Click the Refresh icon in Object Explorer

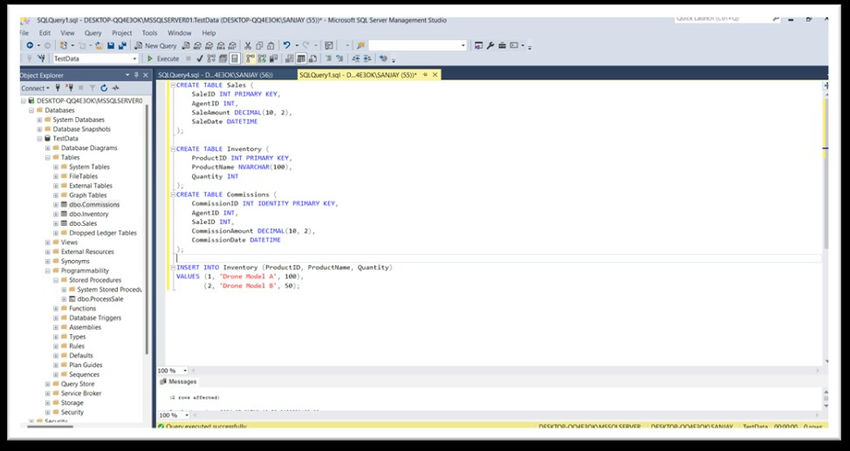(x=104, y=88)
